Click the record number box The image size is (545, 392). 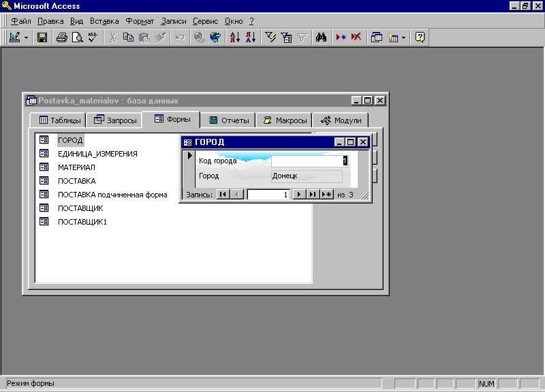click(x=268, y=195)
